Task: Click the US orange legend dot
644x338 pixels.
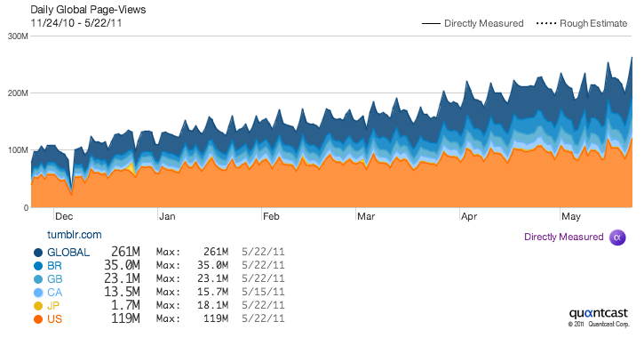Action: [x=38, y=319]
